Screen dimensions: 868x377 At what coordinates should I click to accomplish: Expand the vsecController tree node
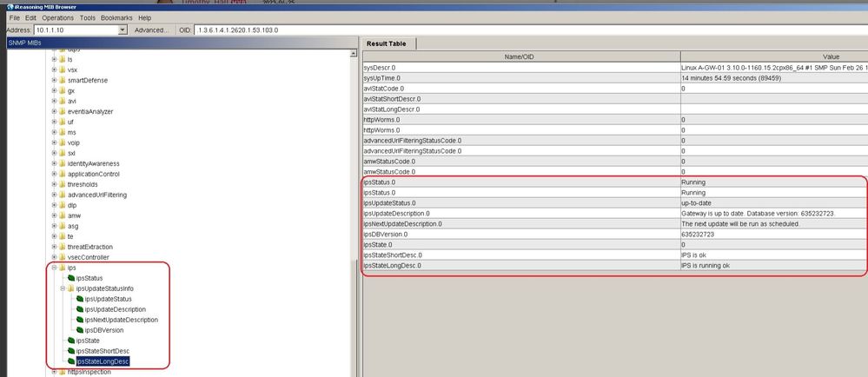[x=53, y=257]
